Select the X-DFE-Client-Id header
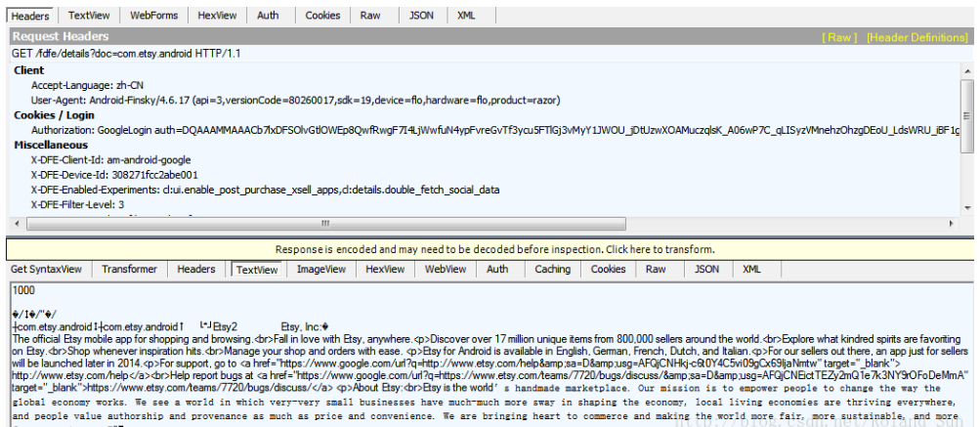This screenshot has width=980, height=427. [x=110, y=160]
